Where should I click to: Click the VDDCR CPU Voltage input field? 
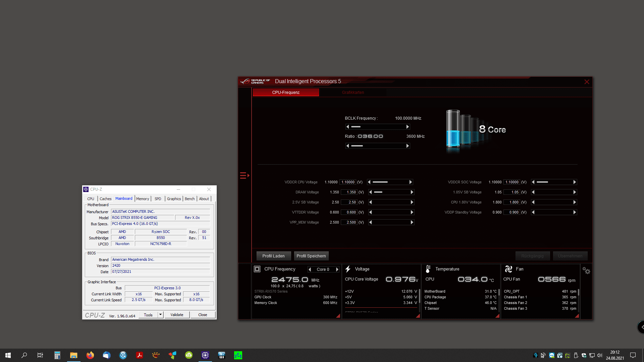pyautogui.click(x=348, y=182)
